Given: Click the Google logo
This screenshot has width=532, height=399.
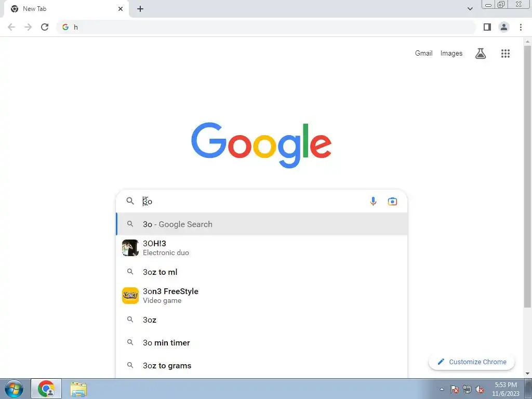Looking at the screenshot, I should [x=261, y=145].
